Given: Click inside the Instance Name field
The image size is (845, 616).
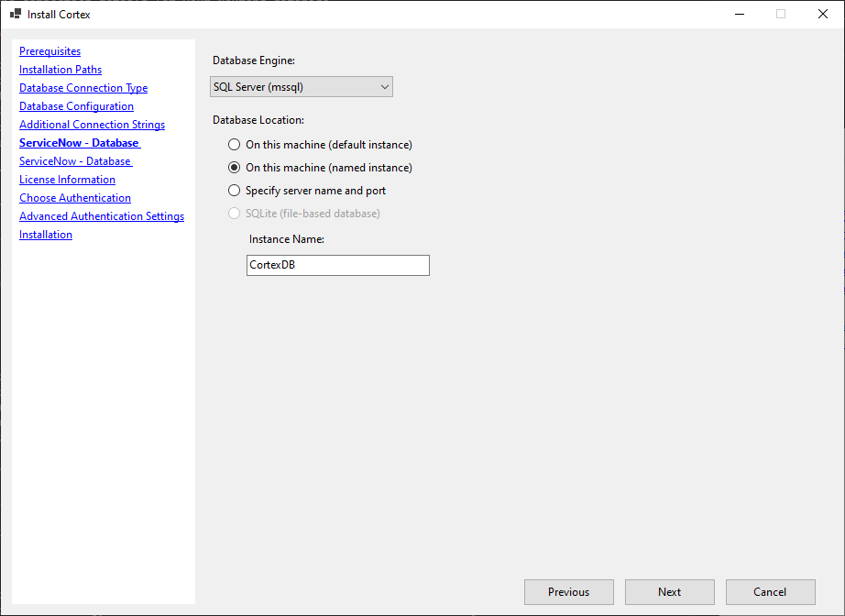Looking at the screenshot, I should (x=337, y=265).
